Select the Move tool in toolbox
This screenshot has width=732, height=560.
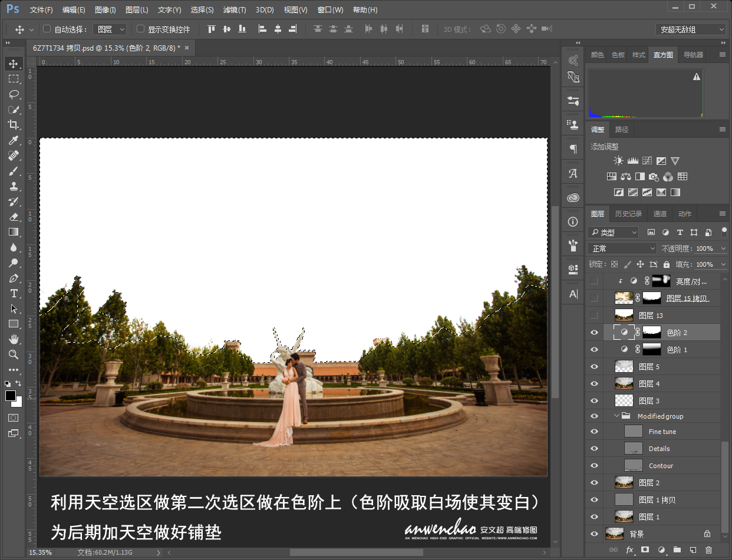[x=14, y=64]
